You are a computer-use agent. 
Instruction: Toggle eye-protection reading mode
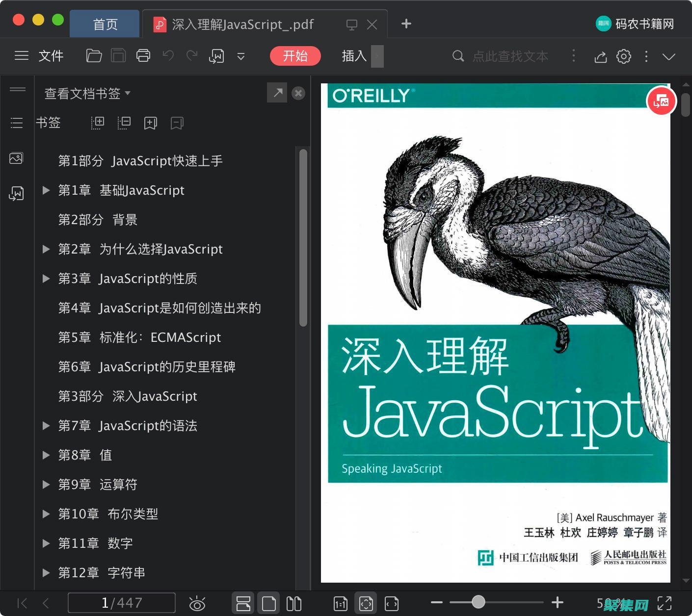[197, 603]
